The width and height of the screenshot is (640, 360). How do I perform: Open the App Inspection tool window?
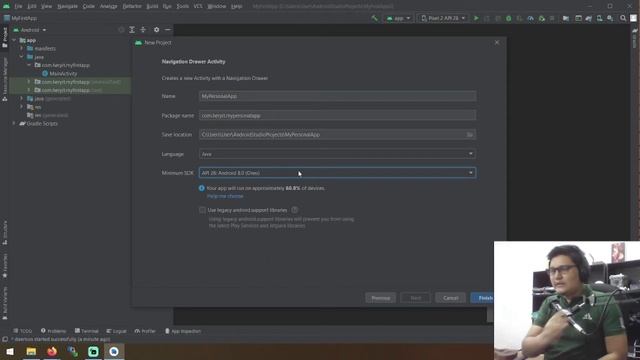(x=183, y=331)
